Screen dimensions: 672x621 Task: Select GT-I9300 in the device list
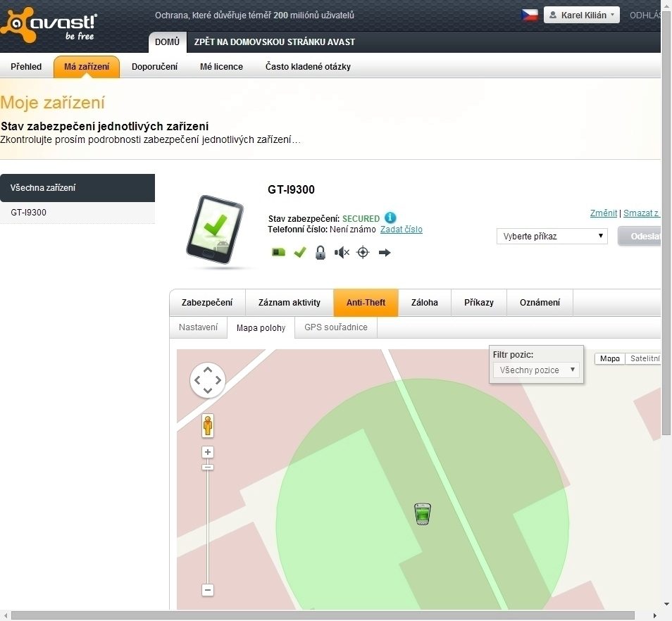[x=77, y=213]
